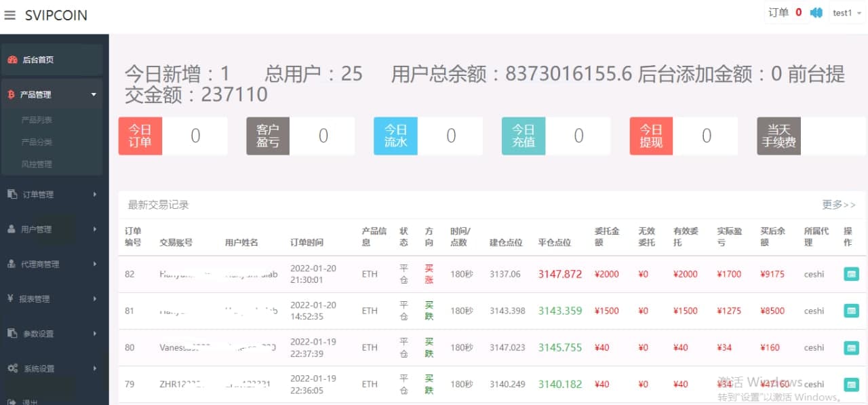Click the dashboard icon next to 后台首页

pos(12,60)
